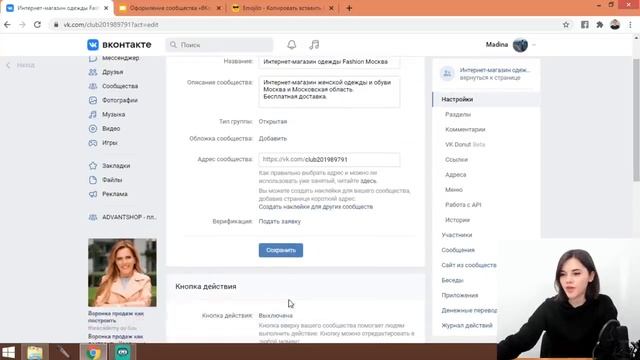This screenshot has width=640, height=360.
Task: Click the community avatar in right panel
Action: (x=447, y=73)
